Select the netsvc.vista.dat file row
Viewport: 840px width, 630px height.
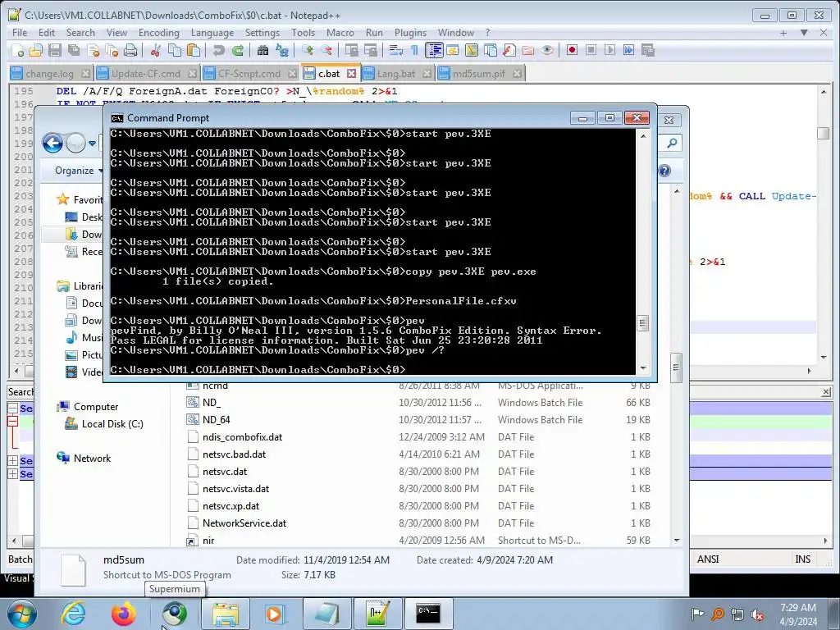pyautogui.click(x=418, y=489)
